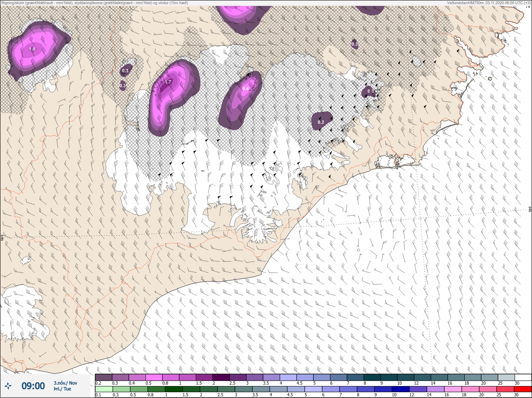Click the 0.6 precipitation value on map
The height and width of the screenshot is (398, 532).
245,88
